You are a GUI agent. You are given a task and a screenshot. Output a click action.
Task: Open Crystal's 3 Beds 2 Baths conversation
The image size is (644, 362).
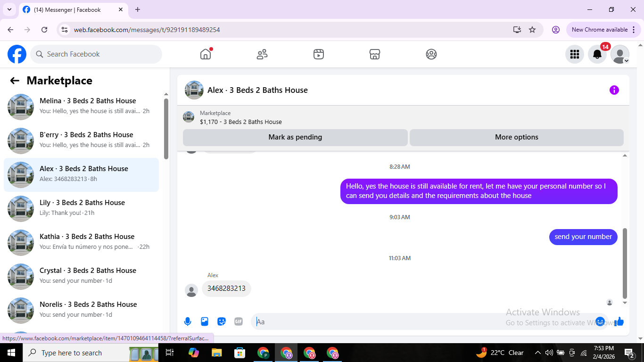[x=81, y=277]
